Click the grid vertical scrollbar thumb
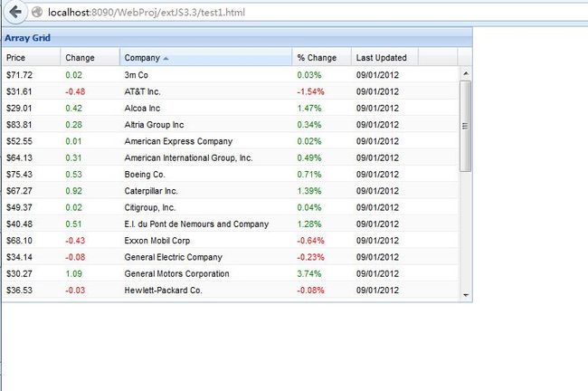588x391 pixels. coord(465,126)
